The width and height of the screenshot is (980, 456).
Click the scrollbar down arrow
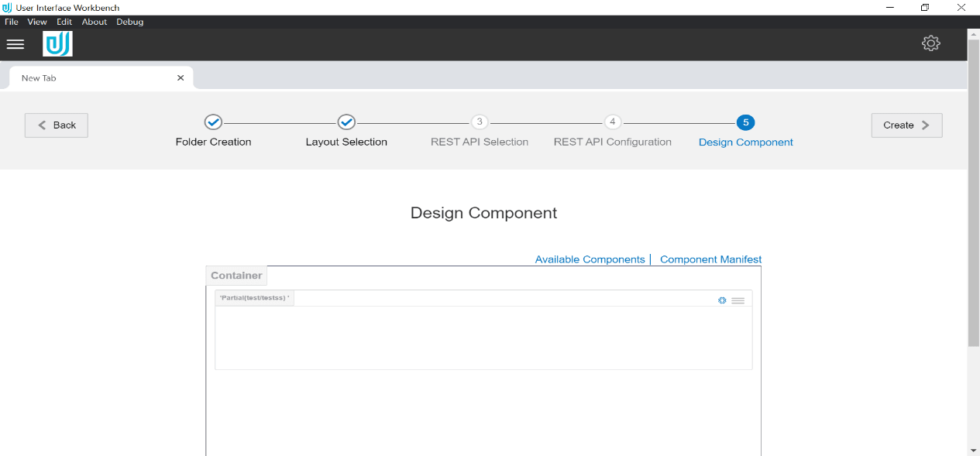point(973,449)
